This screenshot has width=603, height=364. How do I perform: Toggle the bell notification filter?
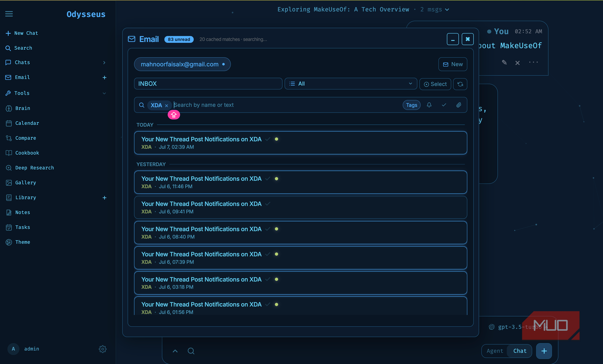point(429,105)
